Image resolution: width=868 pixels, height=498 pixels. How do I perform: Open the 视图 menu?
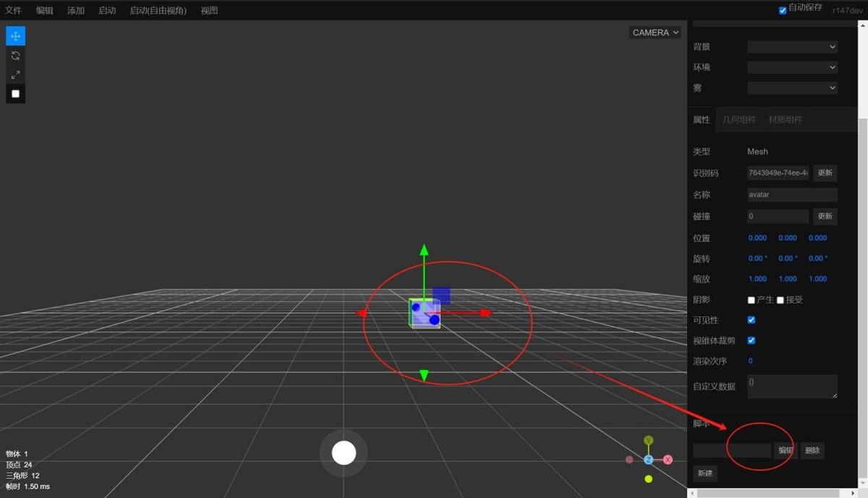(x=209, y=10)
